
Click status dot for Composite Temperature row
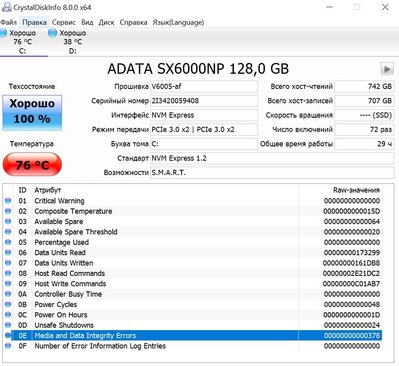tap(8, 211)
